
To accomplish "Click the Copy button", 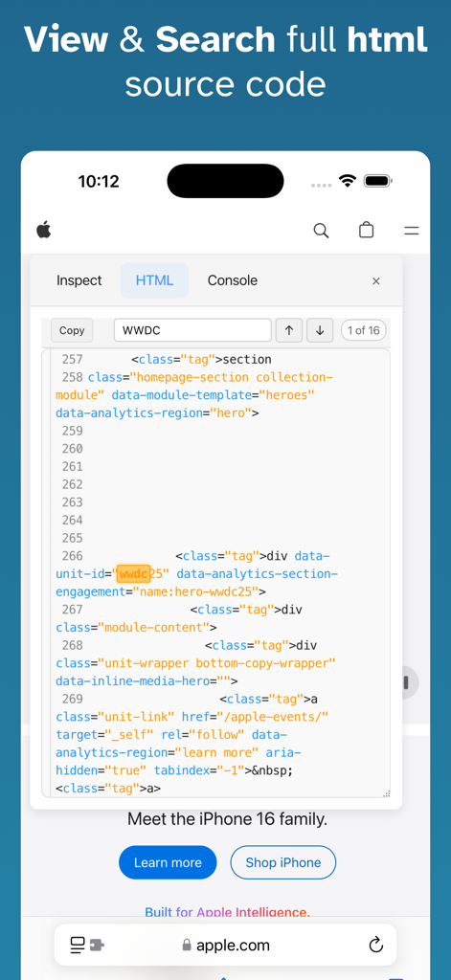I will 72,330.
